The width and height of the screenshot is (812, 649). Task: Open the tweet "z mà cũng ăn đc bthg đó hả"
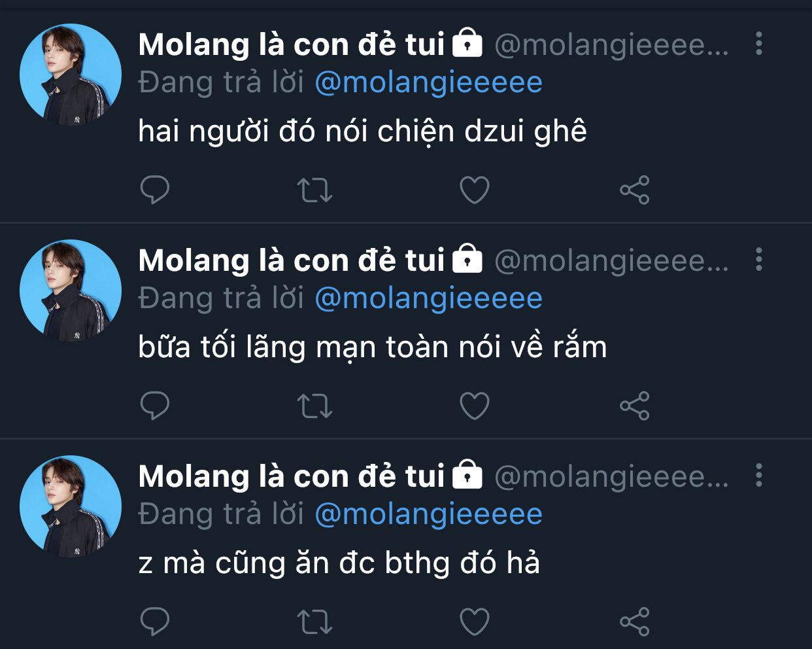click(x=339, y=563)
